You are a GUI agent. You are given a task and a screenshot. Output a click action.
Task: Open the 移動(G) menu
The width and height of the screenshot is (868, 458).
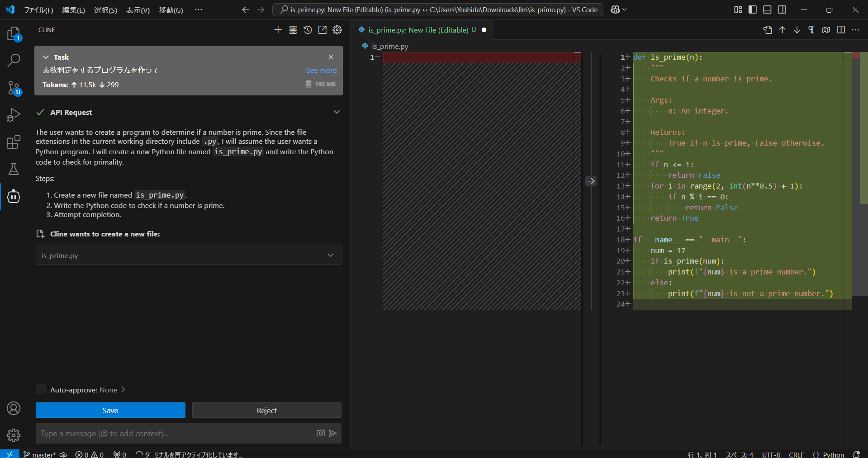coord(171,10)
